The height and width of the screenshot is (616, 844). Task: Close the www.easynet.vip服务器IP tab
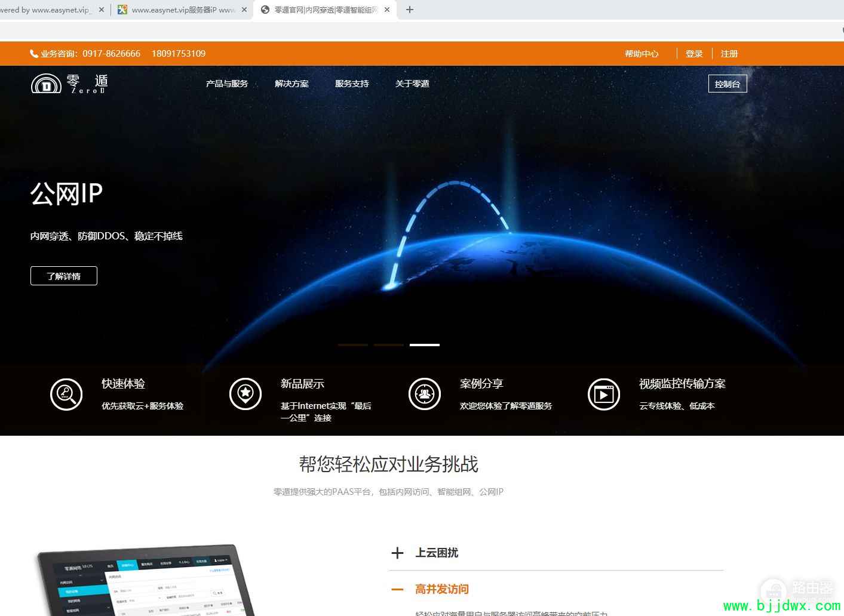click(244, 10)
